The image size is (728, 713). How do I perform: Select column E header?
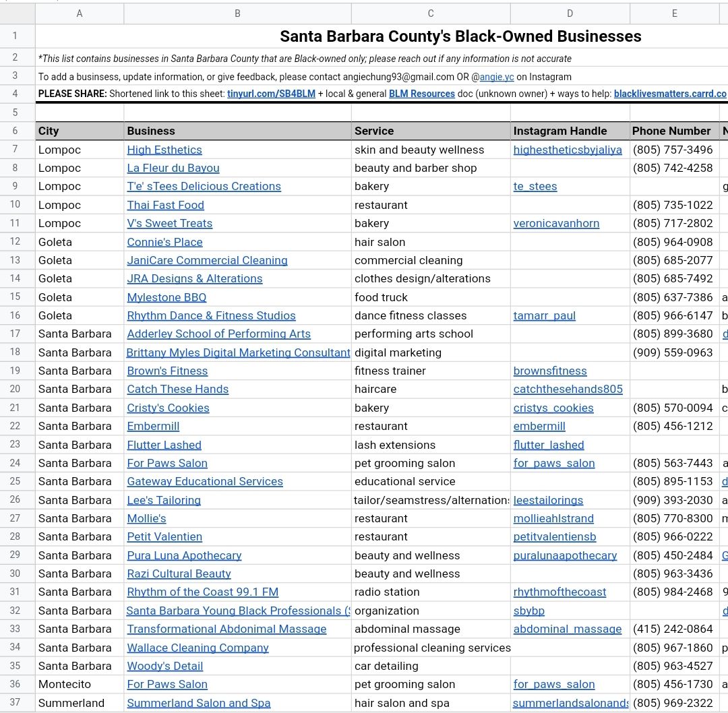pyautogui.click(x=674, y=13)
